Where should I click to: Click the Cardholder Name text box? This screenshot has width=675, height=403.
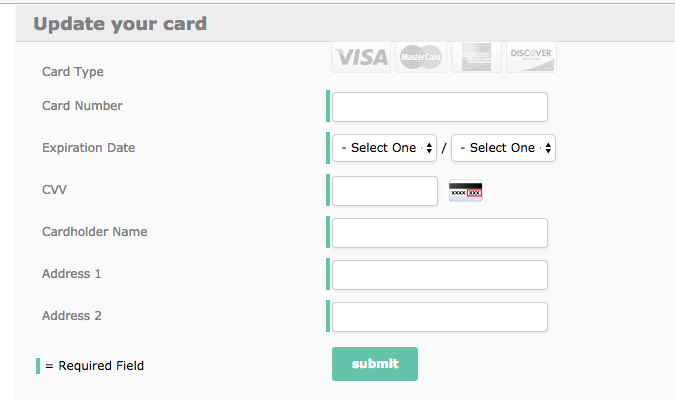pyautogui.click(x=440, y=233)
